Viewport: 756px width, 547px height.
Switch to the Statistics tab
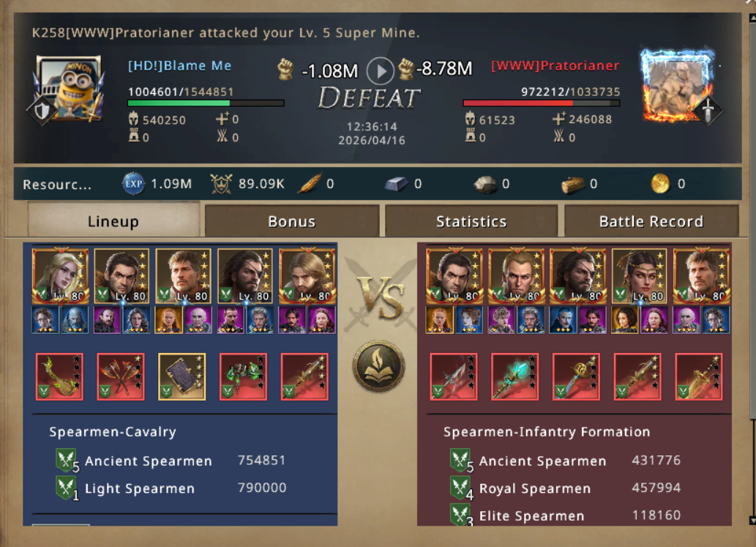point(471,221)
